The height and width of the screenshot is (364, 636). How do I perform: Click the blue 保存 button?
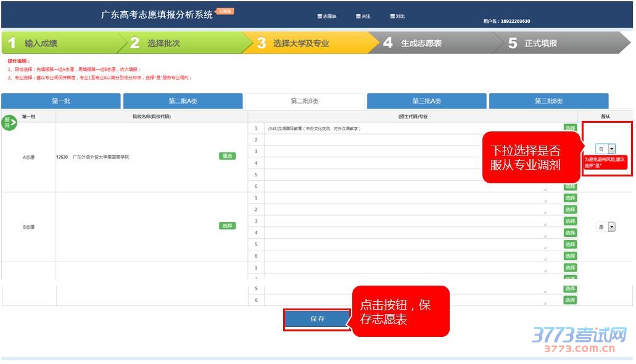coord(317,319)
